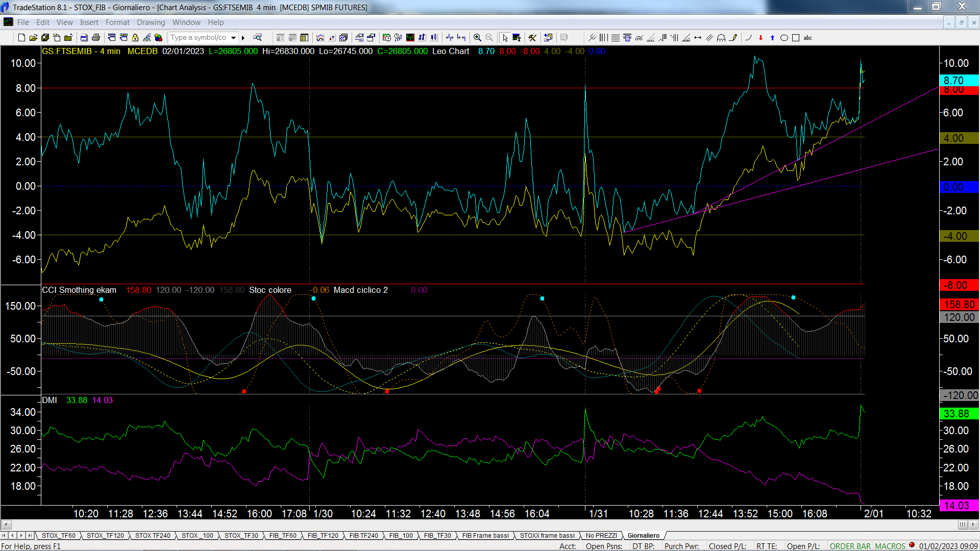
Task: Select the horizontal double-arrow line tool
Action: 698,38
